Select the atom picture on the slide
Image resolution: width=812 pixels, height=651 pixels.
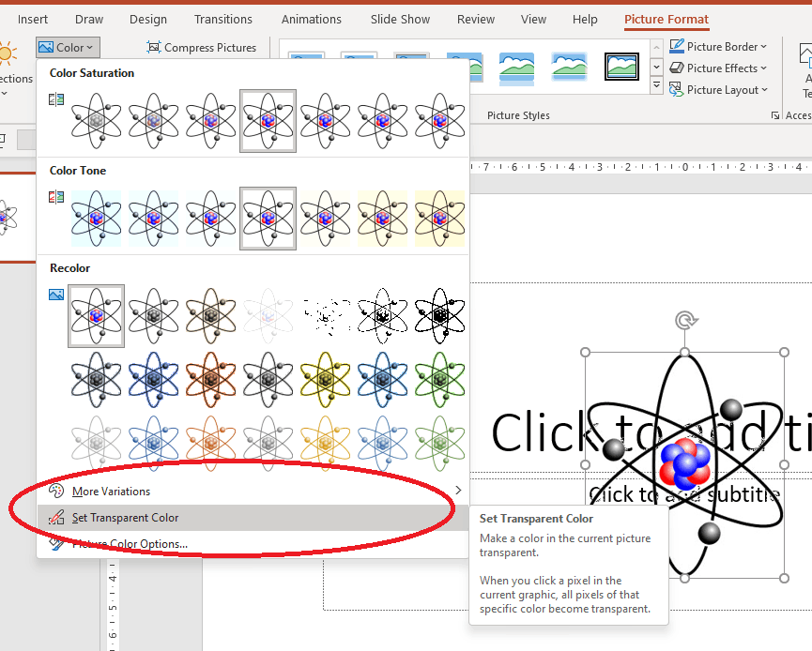(684, 464)
